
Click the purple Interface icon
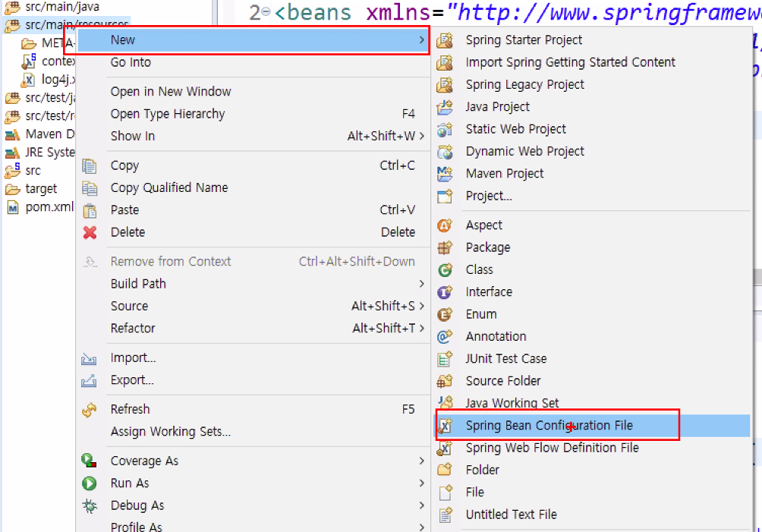pyautogui.click(x=445, y=292)
